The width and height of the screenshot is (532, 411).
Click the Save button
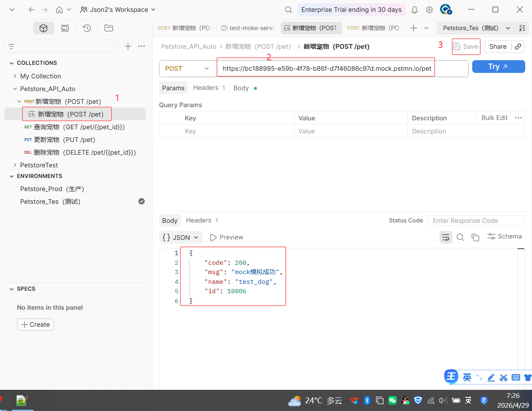coord(466,47)
